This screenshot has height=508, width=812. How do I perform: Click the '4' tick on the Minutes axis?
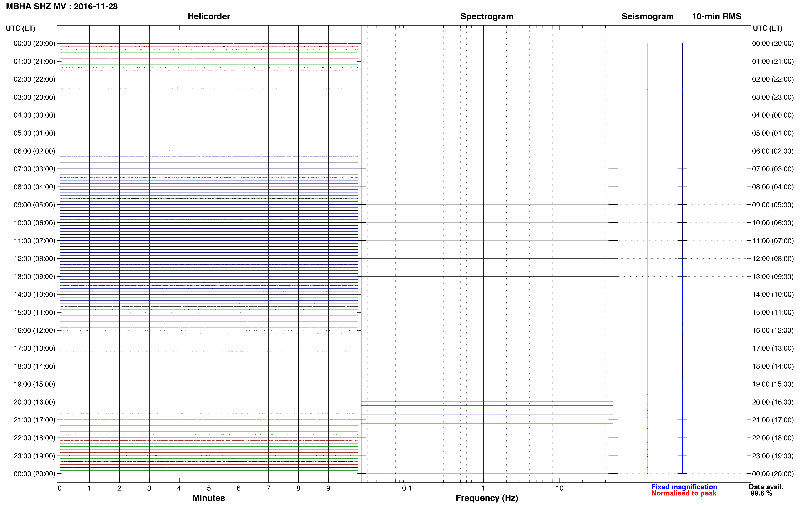coord(179,488)
